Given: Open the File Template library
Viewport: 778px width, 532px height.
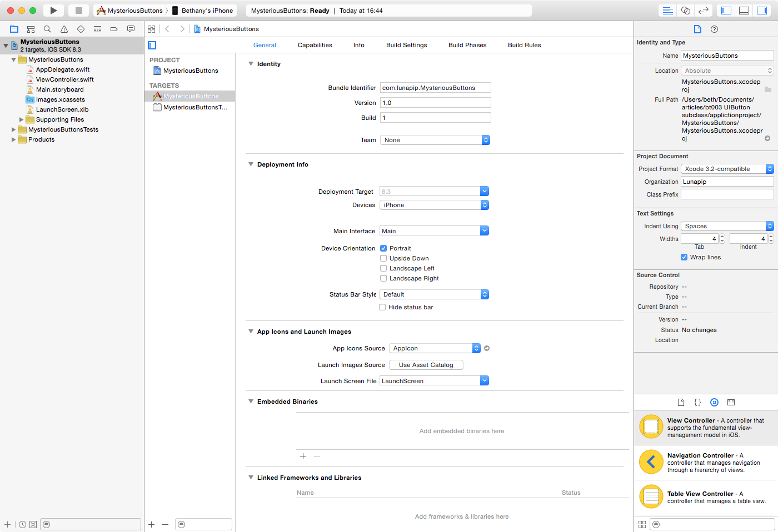Looking at the screenshot, I should point(681,402).
